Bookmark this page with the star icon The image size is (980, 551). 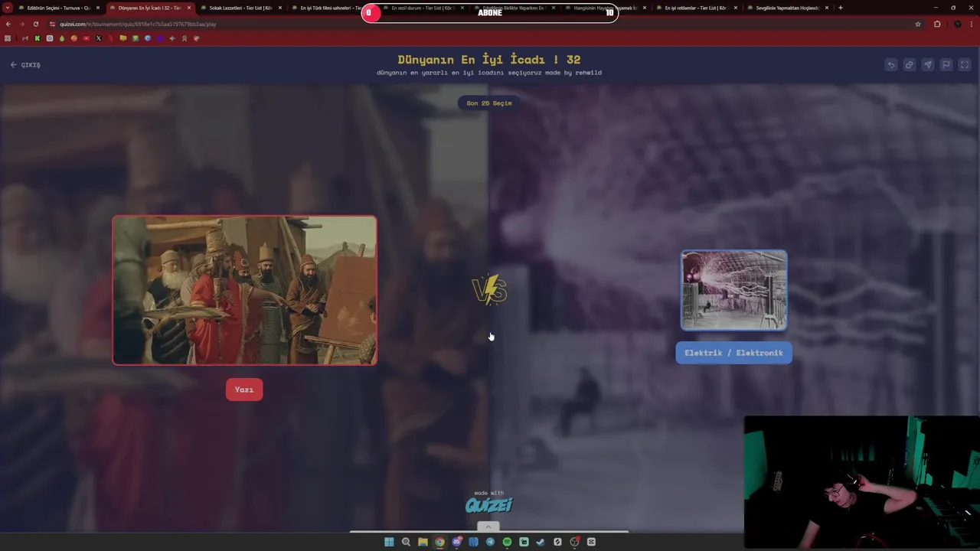[918, 24]
